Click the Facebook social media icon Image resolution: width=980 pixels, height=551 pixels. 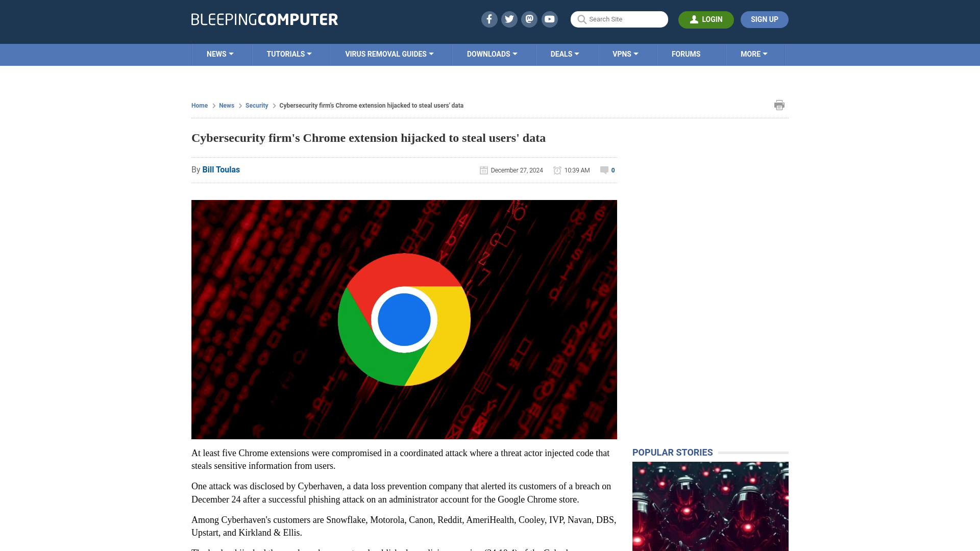tap(489, 19)
